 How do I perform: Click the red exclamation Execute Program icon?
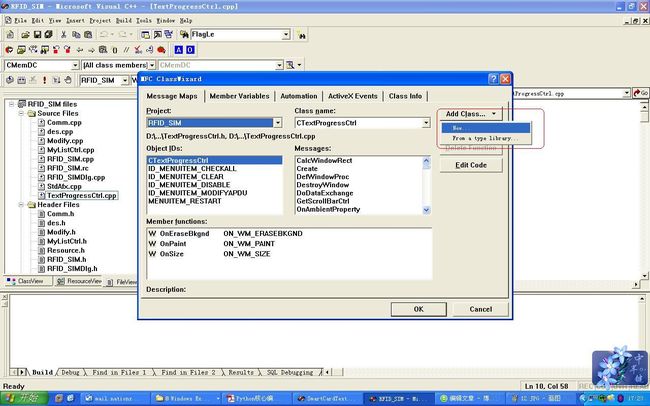44,80
